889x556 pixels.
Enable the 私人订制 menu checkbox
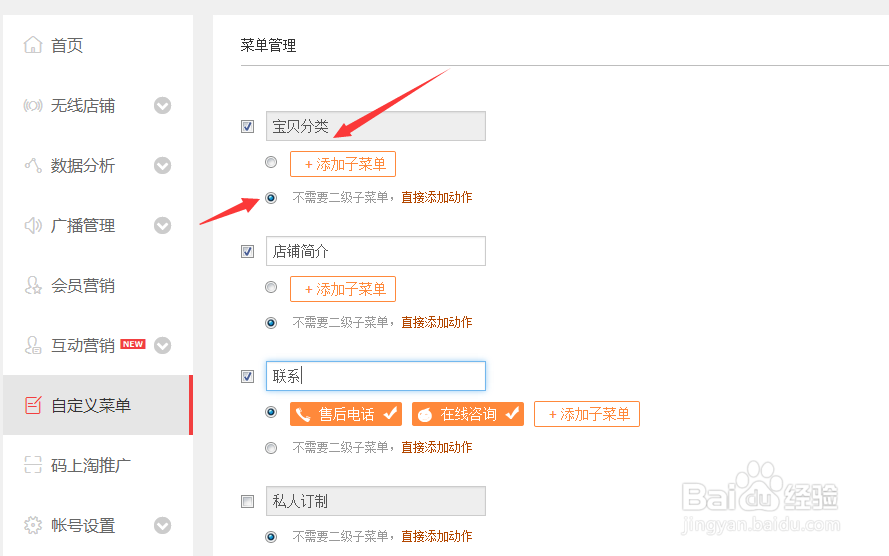click(248, 502)
